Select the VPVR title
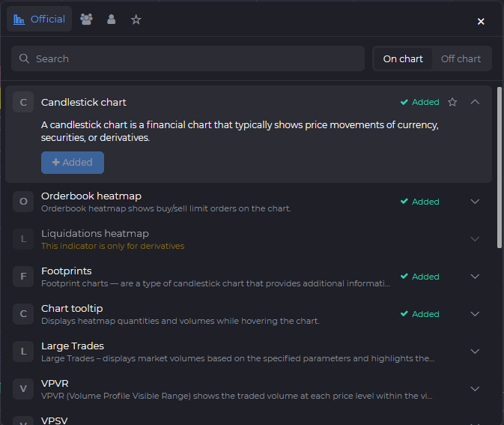Image resolution: width=504 pixels, height=425 pixels. [55, 384]
